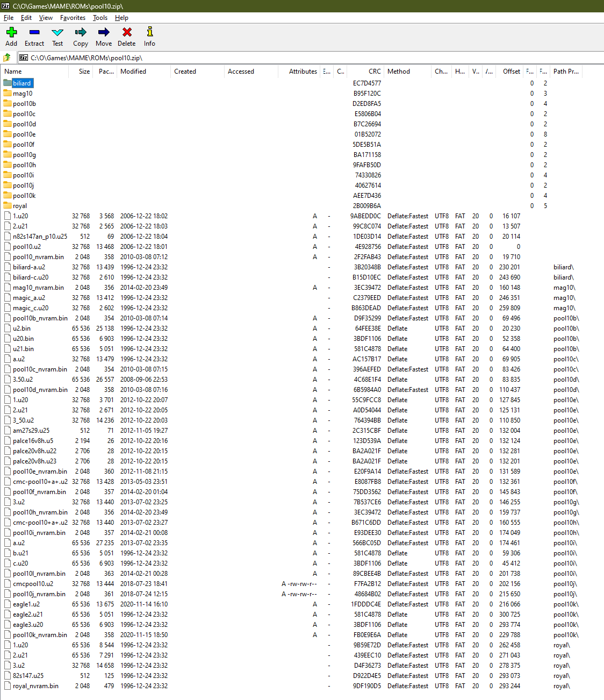Click the Extract toolbar icon
Image resolution: width=604 pixels, height=700 pixels.
point(34,37)
